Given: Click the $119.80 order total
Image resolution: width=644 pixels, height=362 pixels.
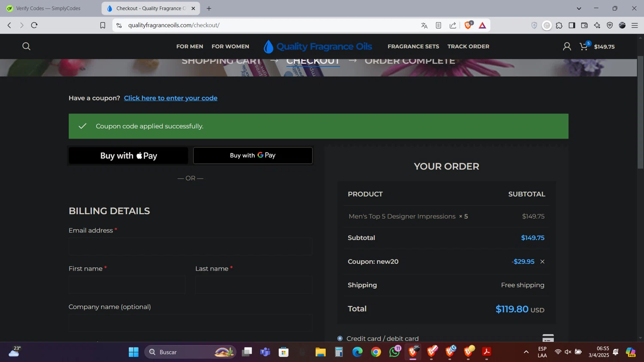Looking at the screenshot, I should coord(512,309).
